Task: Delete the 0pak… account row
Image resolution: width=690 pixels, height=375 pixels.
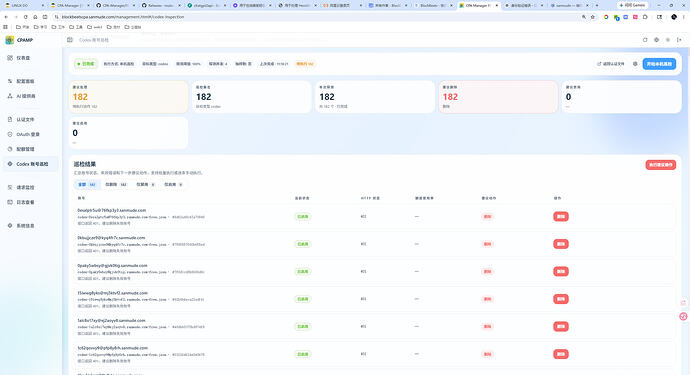Action: 561,272
